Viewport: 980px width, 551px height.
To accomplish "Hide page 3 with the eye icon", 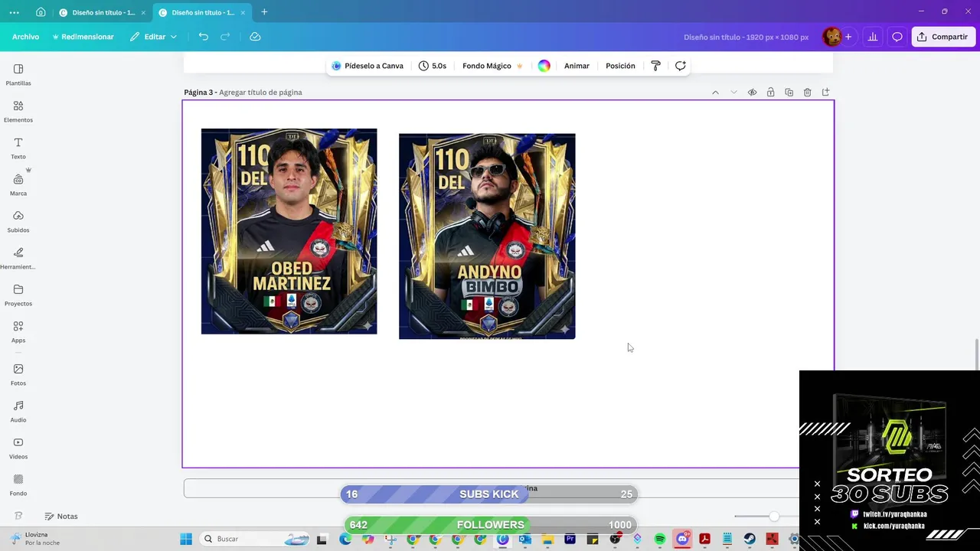I will (x=752, y=93).
